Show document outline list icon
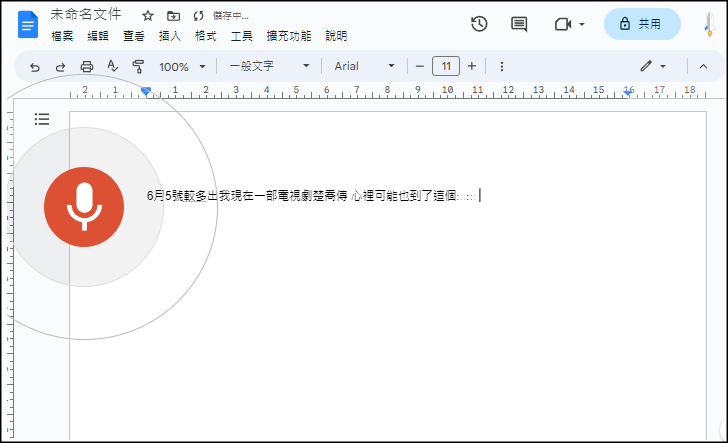728x443 pixels. click(42, 119)
